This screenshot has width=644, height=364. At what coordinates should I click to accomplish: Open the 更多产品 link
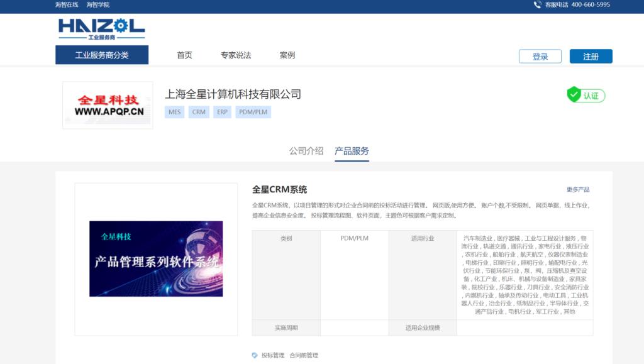578,190
